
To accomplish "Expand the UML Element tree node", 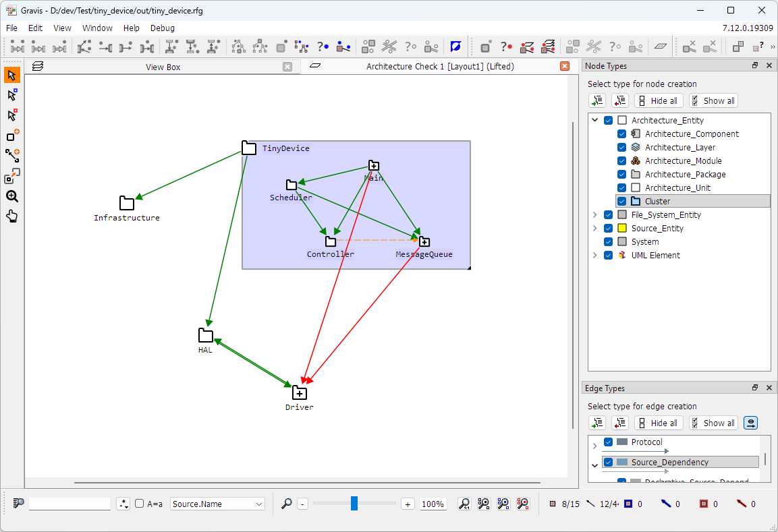I will pos(595,256).
